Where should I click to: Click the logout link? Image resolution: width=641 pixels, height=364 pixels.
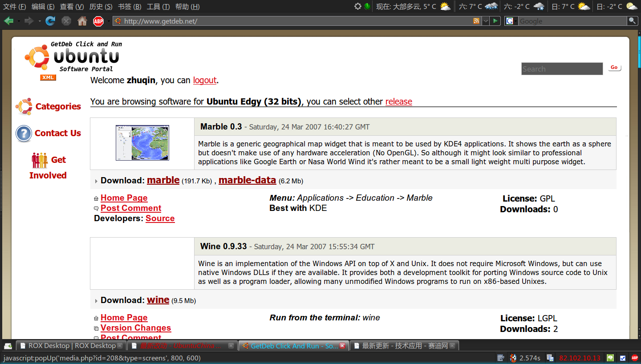[x=205, y=80]
